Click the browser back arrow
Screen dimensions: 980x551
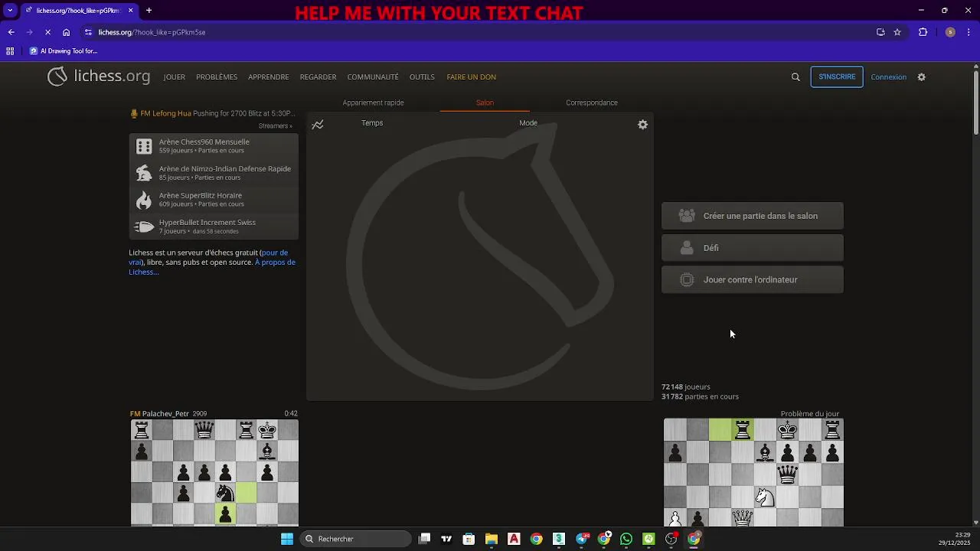click(x=11, y=32)
